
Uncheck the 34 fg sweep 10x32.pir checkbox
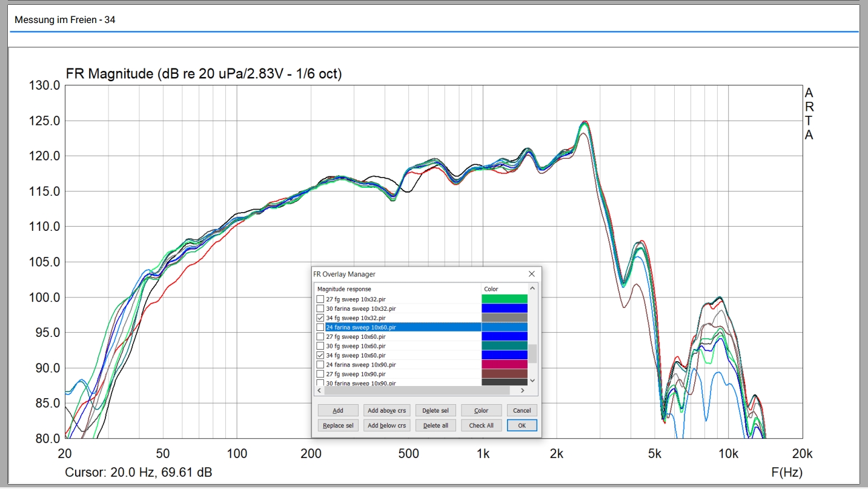tap(320, 318)
